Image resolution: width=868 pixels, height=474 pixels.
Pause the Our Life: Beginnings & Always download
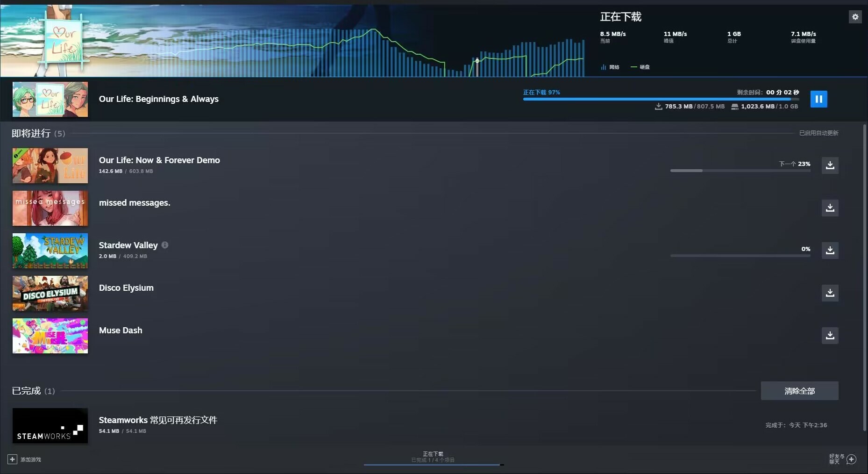tap(818, 99)
